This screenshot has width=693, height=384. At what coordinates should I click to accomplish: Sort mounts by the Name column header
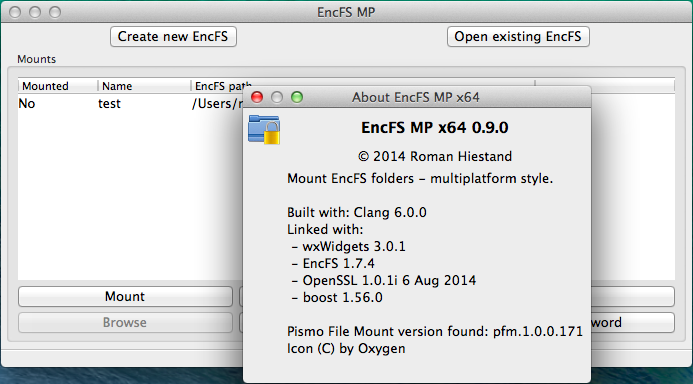click(x=144, y=86)
